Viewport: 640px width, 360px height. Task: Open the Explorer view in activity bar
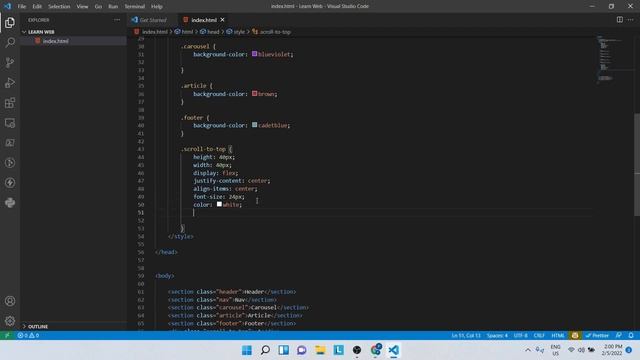10,22
